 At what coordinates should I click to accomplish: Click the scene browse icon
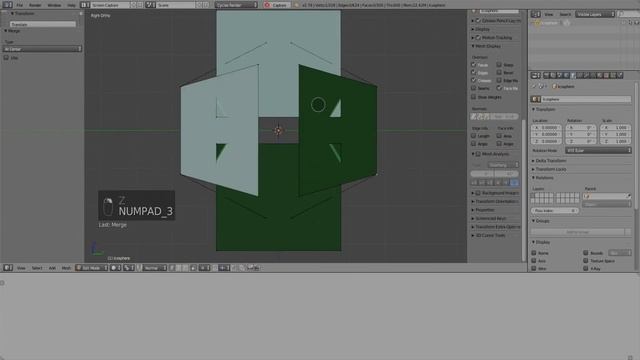pyautogui.click(x=150, y=5)
